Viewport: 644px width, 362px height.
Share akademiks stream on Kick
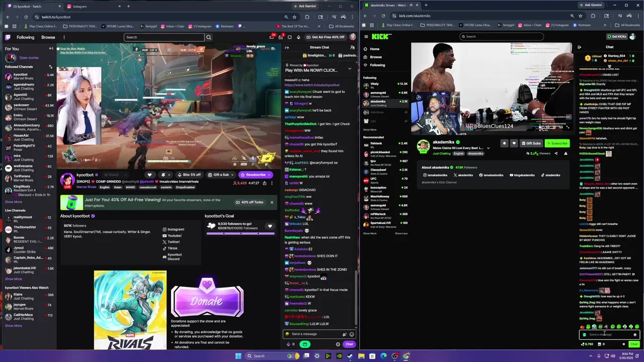(x=556, y=153)
